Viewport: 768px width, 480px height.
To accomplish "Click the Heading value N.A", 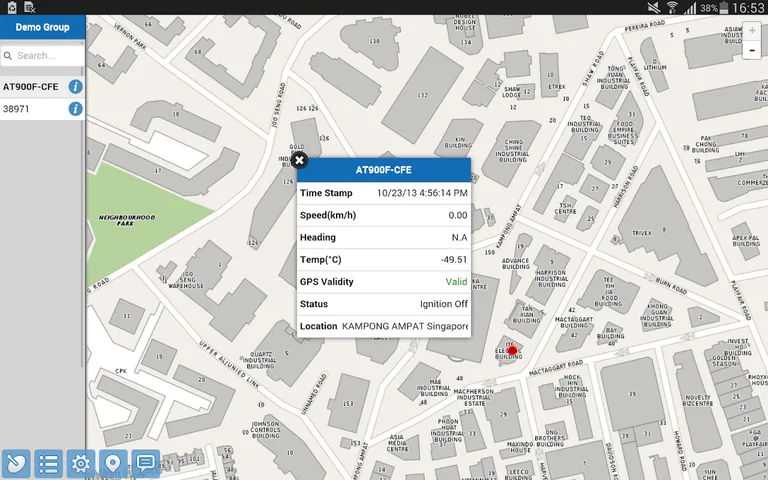I will (x=459, y=238).
